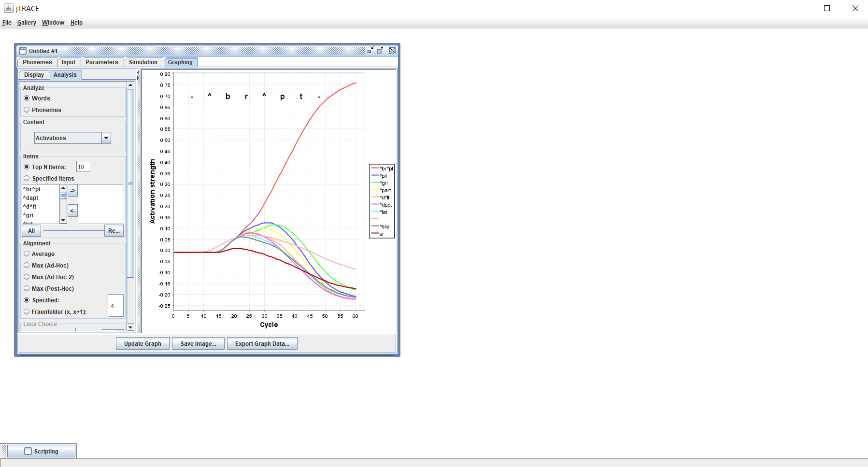Select the Phonemes analyze radio button
The image size is (868, 467).
click(x=27, y=110)
